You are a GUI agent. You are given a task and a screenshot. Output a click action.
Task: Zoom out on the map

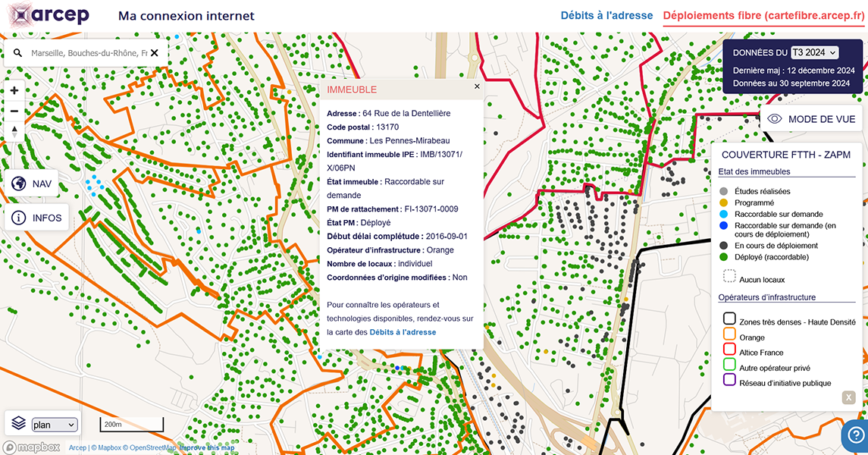14,111
